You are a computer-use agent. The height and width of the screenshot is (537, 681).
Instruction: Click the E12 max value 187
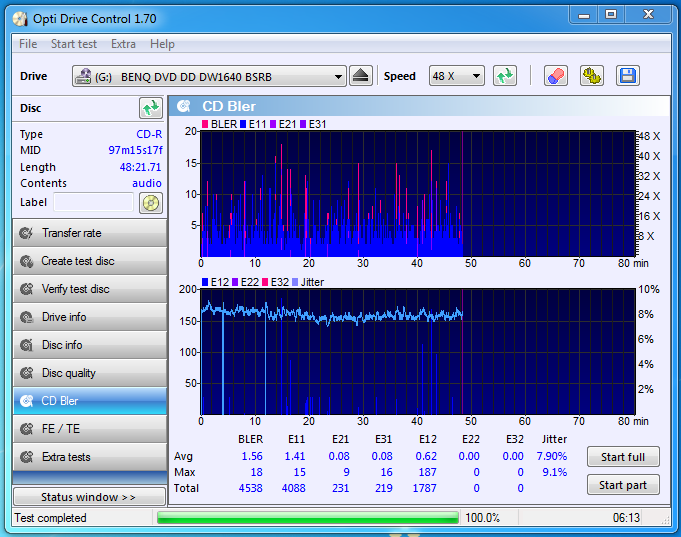tap(427, 472)
